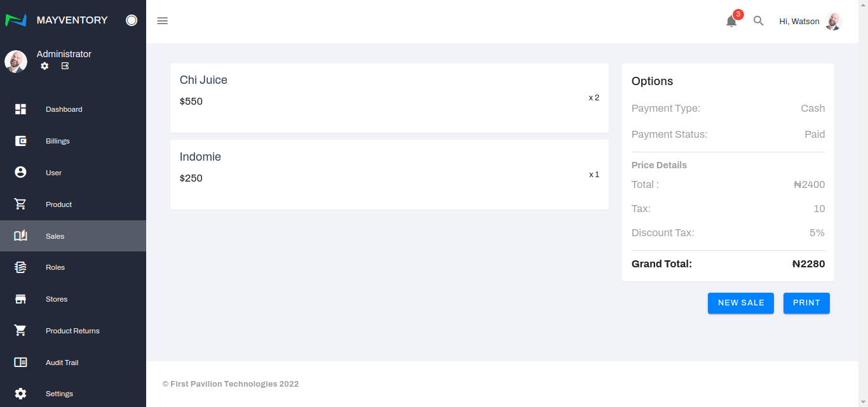The width and height of the screenshot is (868, 407).
Task: Expand the Sales sidebar section
Action: point(55,236)
